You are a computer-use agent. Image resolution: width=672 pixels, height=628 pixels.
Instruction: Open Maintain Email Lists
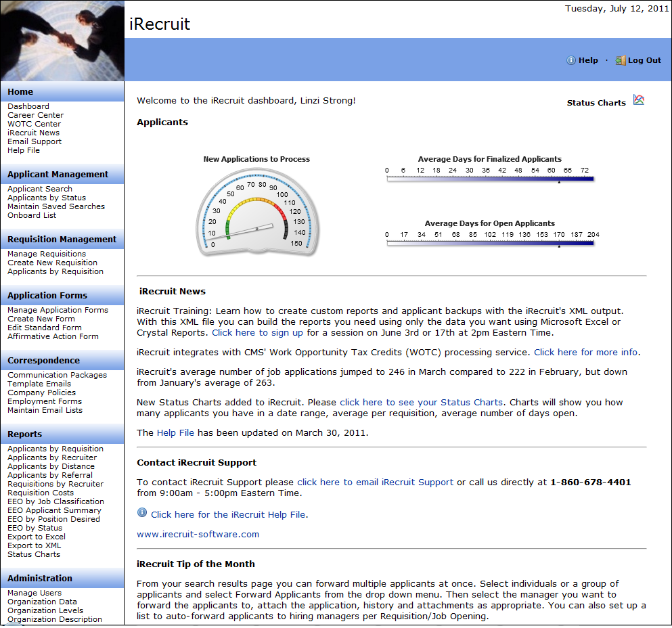45,410
